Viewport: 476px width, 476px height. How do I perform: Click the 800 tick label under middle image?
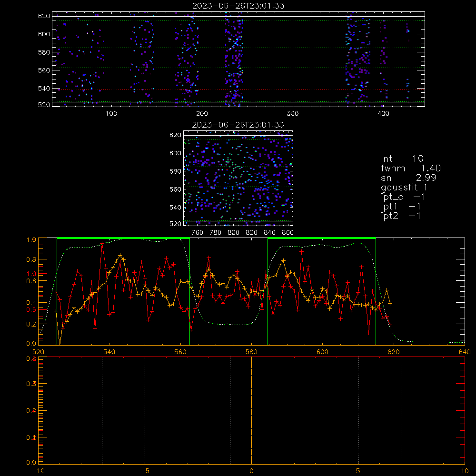pos(233,233)
